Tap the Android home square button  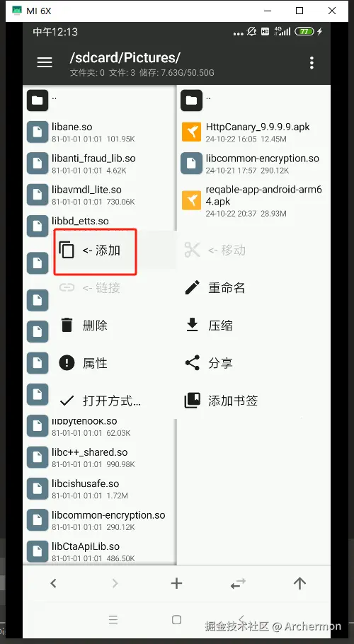coord(176,619)
